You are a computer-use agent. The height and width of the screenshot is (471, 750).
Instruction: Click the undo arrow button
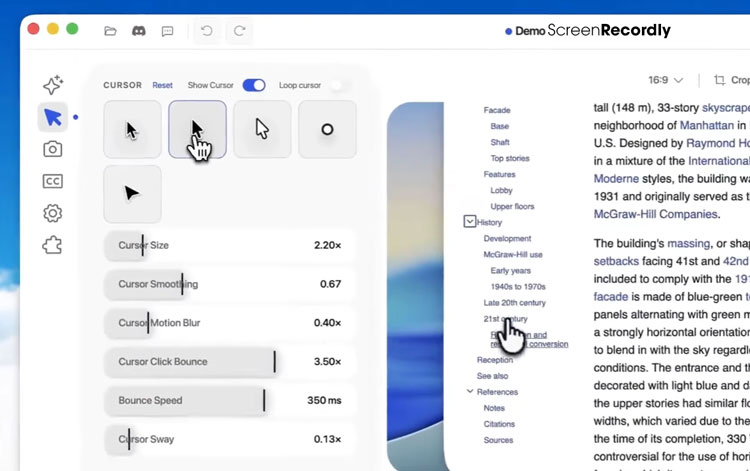(207, 31)
